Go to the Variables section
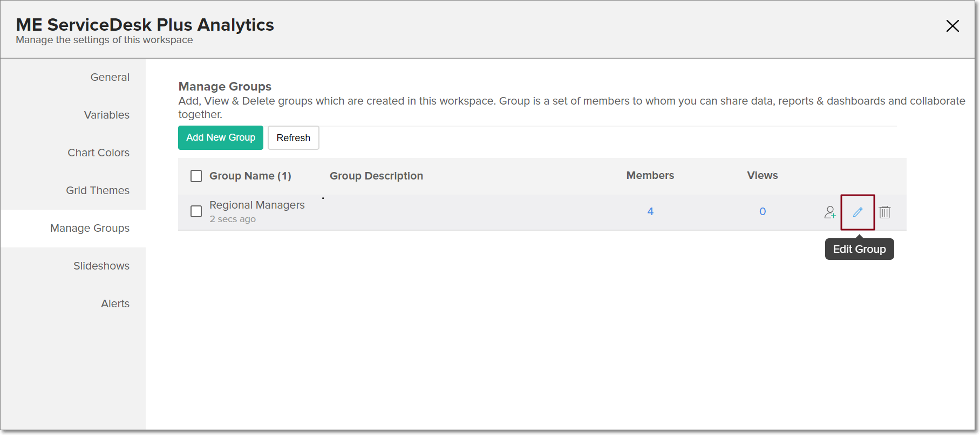 106,115
